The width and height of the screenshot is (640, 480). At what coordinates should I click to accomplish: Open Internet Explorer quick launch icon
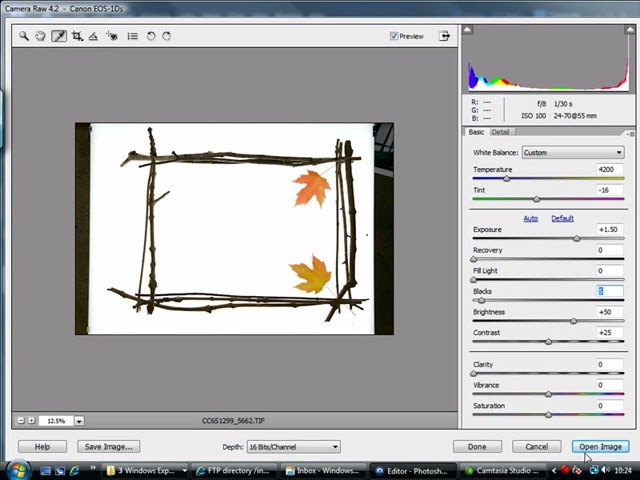click(75, 471)
